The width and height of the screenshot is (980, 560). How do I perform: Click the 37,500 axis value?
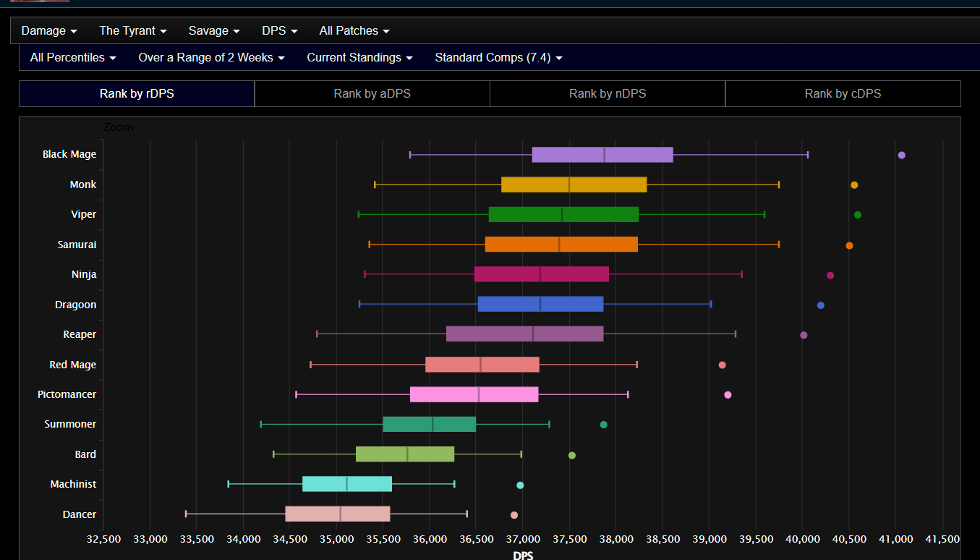click(x=569, y=539)
